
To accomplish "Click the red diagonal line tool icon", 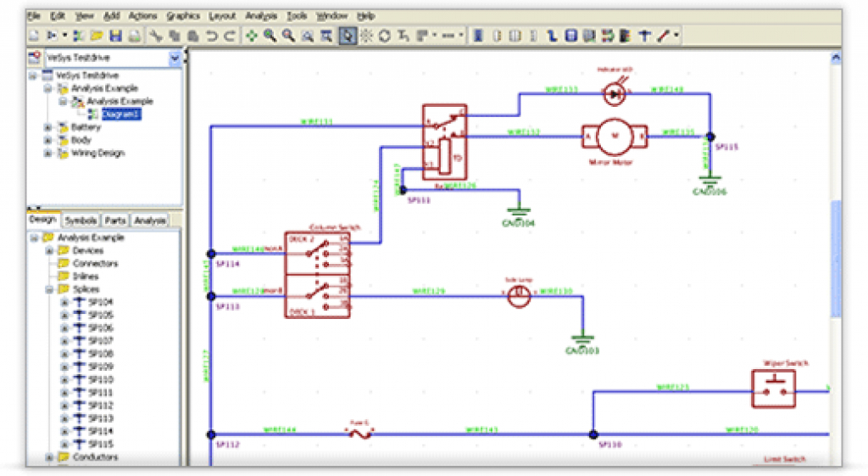I will (663, 36).
